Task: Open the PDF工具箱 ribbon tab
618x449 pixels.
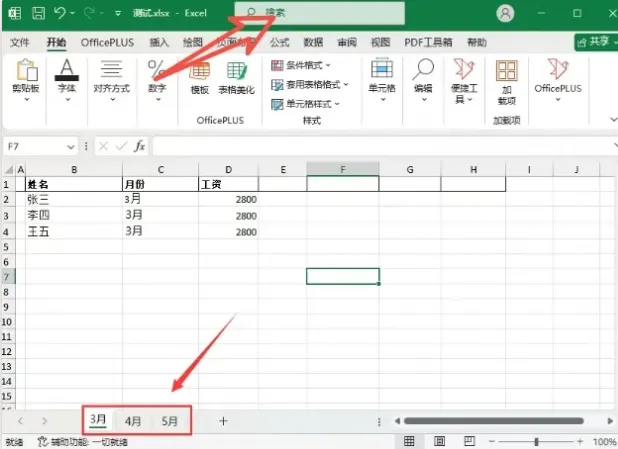Action: pos(428,42)
